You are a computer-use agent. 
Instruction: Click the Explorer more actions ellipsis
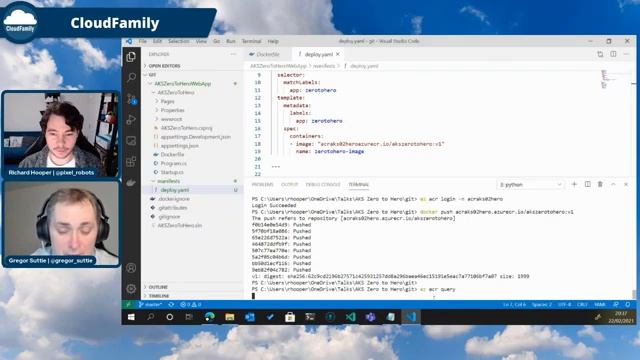point(233,54)
